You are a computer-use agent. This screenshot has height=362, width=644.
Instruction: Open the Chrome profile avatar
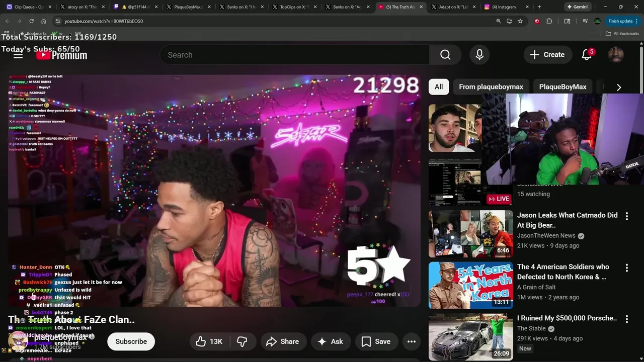tap(597, 21)
